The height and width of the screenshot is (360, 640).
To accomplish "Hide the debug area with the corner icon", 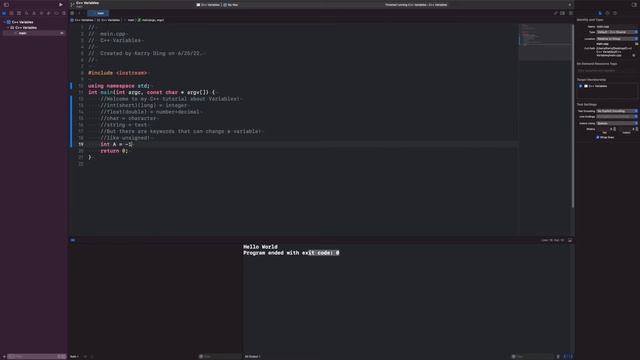I will point(570,240).
